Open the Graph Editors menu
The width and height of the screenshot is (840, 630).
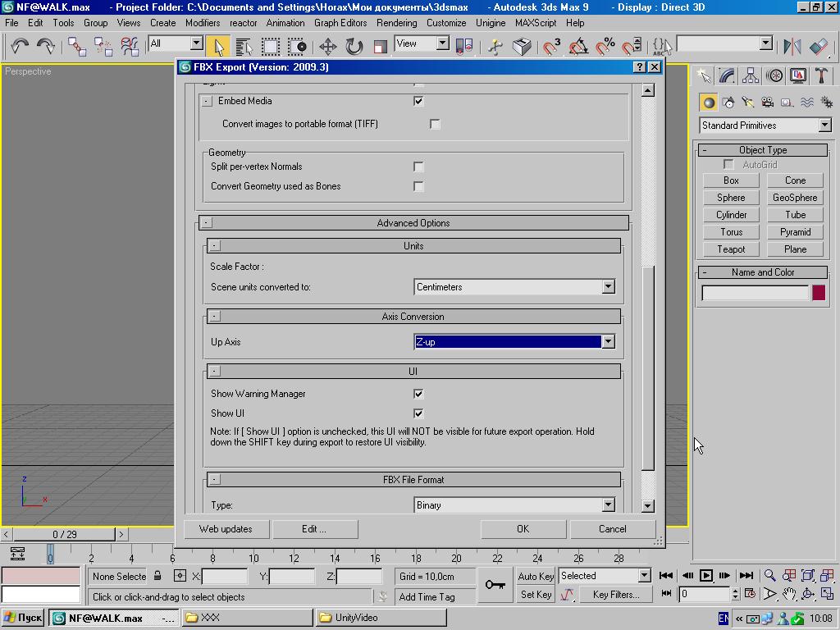coord(340,23)
